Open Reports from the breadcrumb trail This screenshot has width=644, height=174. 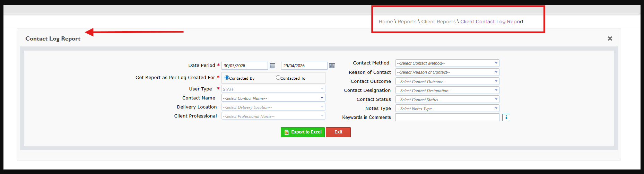click(x=407, y=21)
